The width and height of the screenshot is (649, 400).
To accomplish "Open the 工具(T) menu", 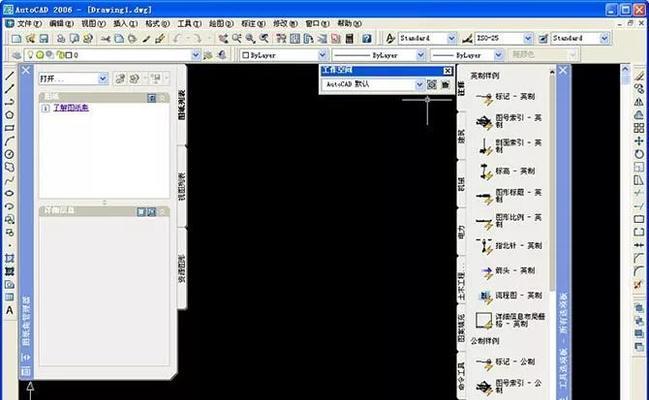I will 189,24.
